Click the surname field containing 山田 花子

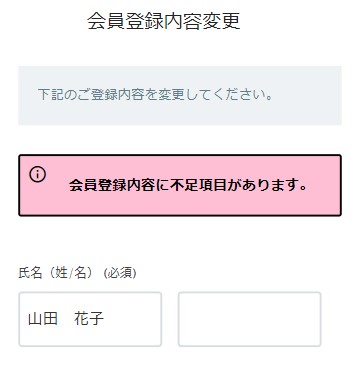[90, 319]
